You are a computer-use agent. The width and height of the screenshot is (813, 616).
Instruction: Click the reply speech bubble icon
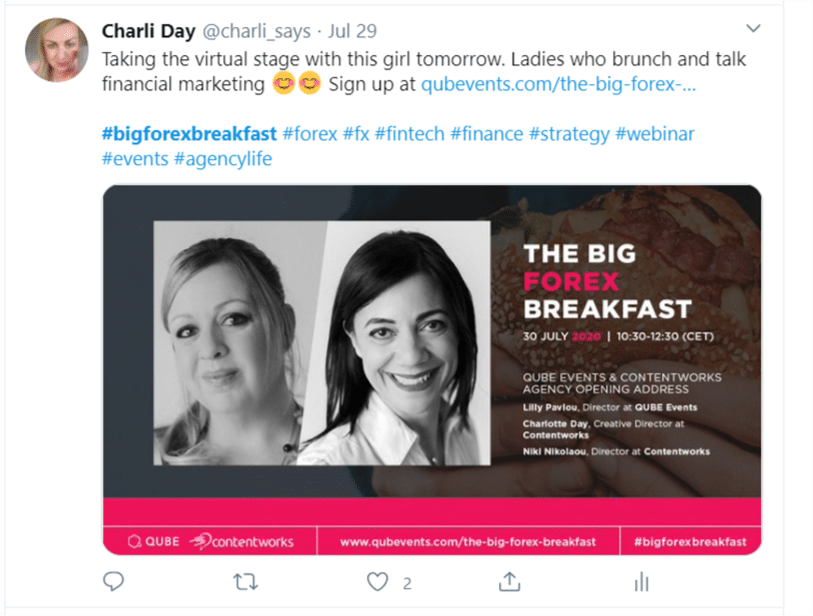pos(113,581)
